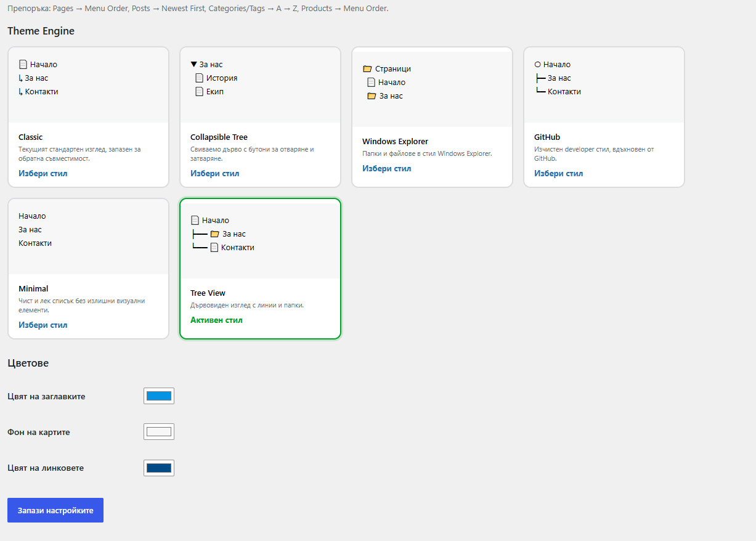Viewport: 756px width, 541px height.
Task: Choose the Collapsible Tree style via Избери стил
Action: [x=215, y=173]
